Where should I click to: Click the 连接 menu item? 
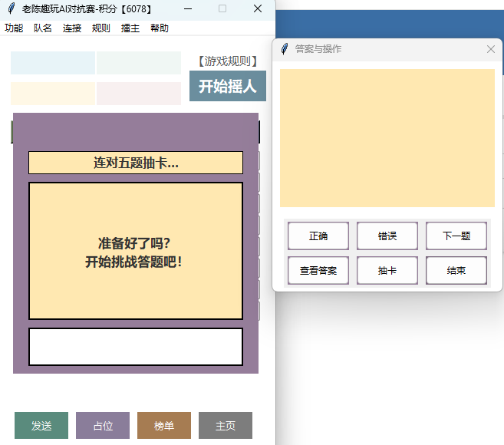[x=72, y=28]
